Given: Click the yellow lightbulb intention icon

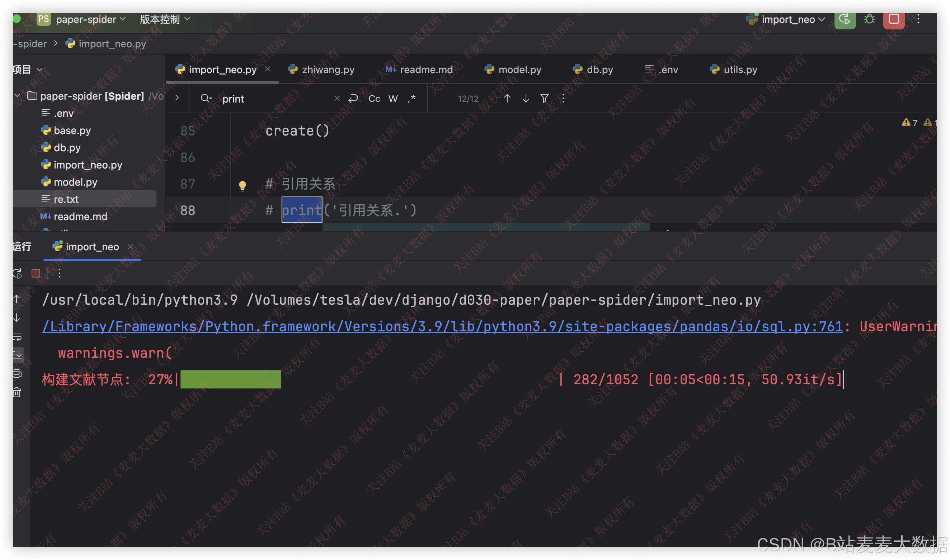Looking at the screenshot, I should coord(243,185).
